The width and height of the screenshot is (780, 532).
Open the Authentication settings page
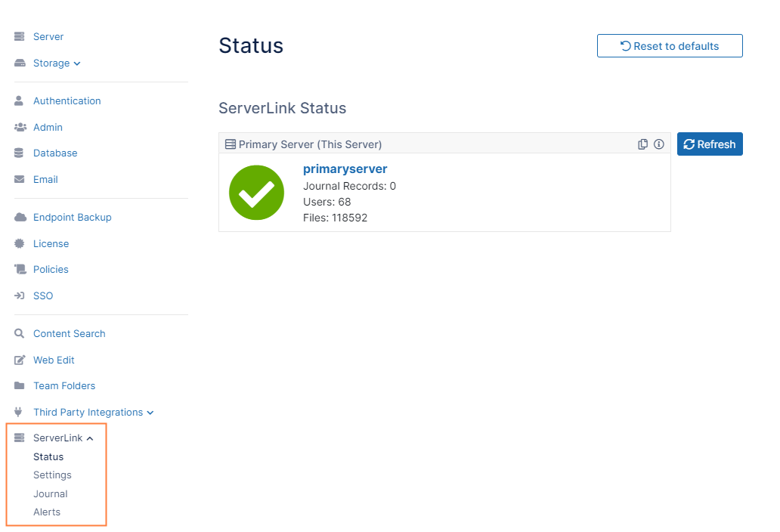tap(67, 101)
